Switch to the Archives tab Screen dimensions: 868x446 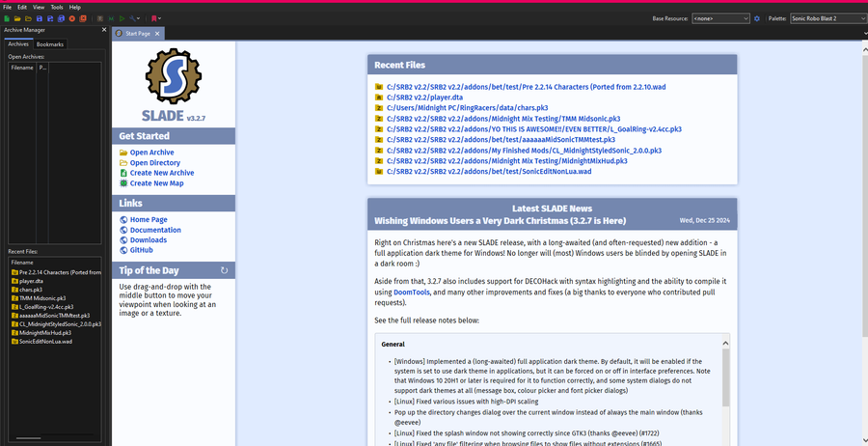point(18,43)
